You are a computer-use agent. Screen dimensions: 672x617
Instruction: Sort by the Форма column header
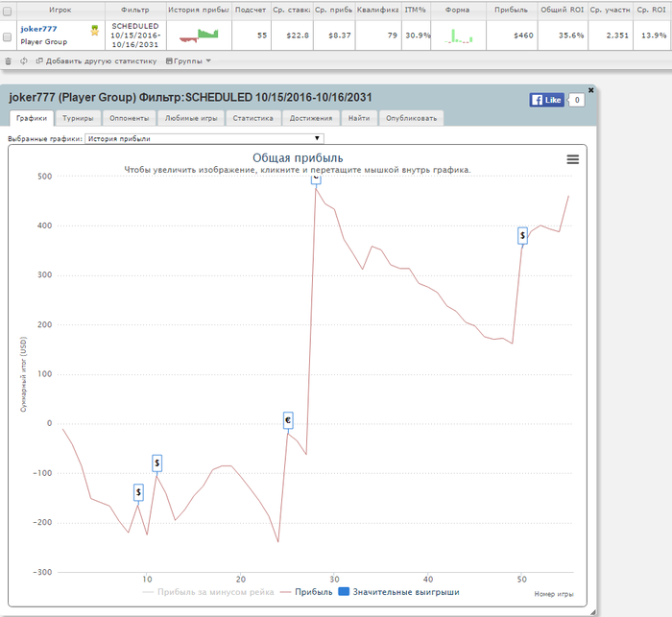click(x=457, y=10)
